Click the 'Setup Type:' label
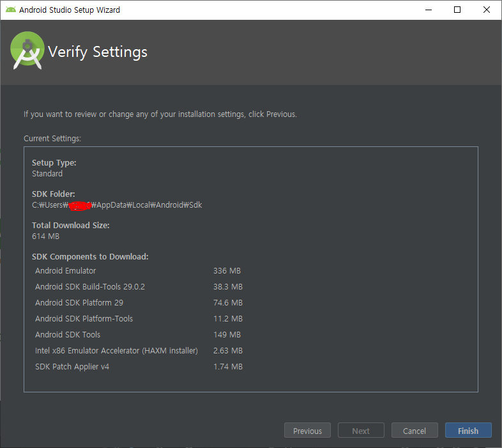 click(54, 163)
